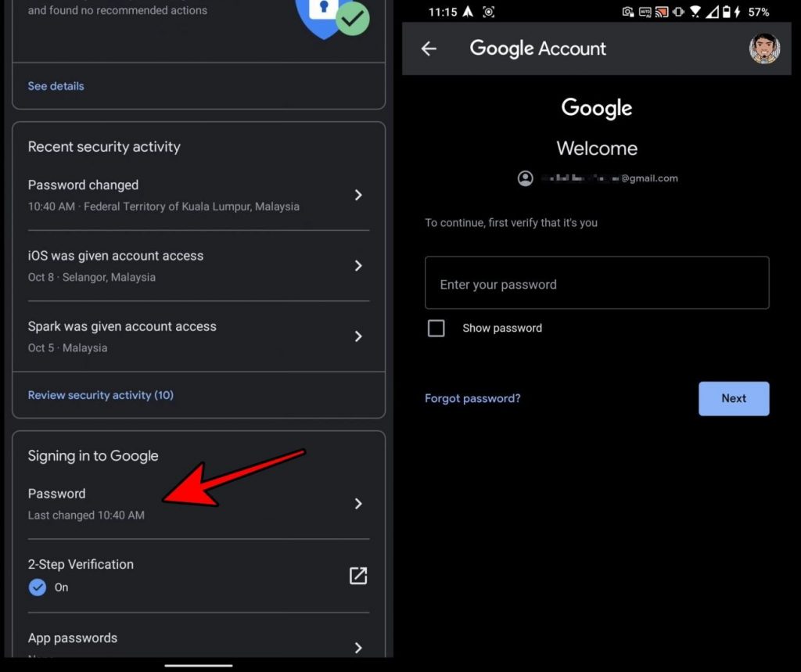Click the App passwords label
Image resolution: width=801 pixels, height=672 pixels.
pyautogui.click(x=73, y=638)
